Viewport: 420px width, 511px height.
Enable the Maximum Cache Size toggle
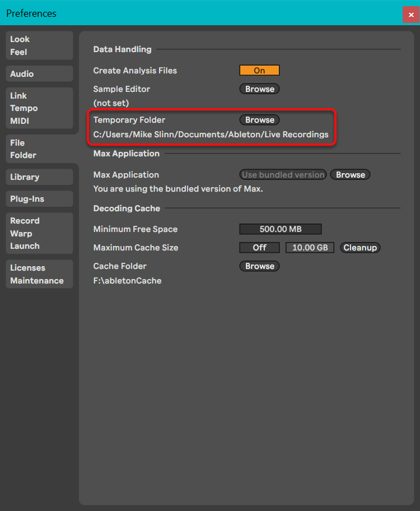click(259, 248)
